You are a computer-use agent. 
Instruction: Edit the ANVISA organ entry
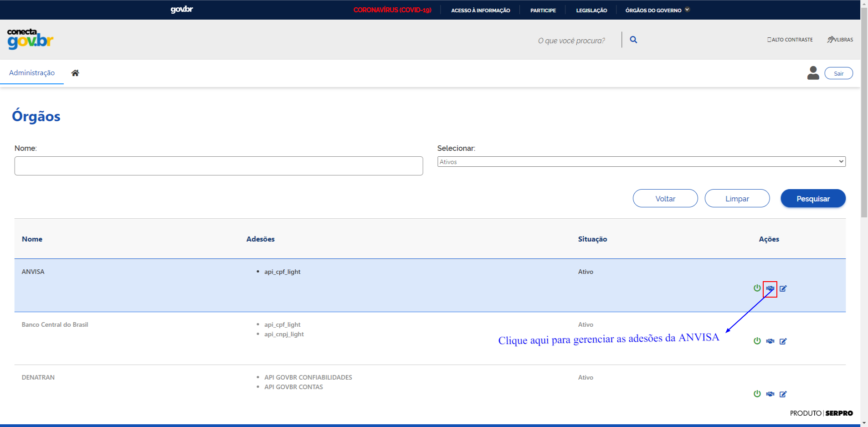tap(783, 288)
